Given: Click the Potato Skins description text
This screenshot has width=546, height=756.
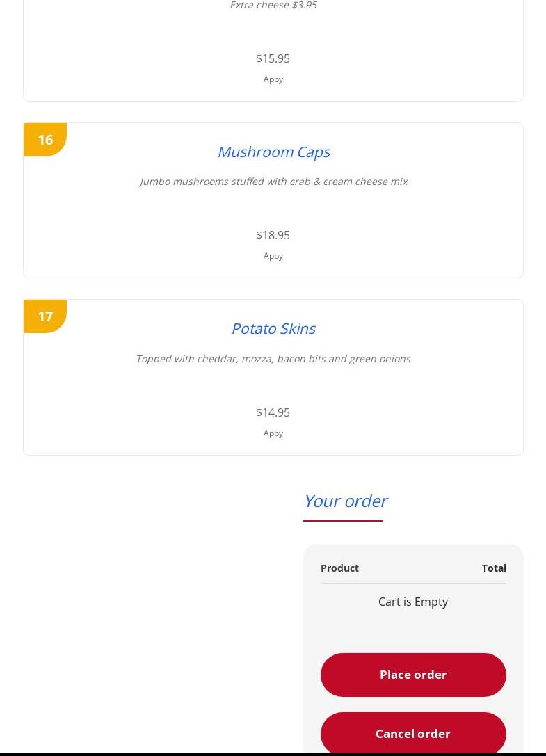Looking at the screenshot, I should (273, 359).
